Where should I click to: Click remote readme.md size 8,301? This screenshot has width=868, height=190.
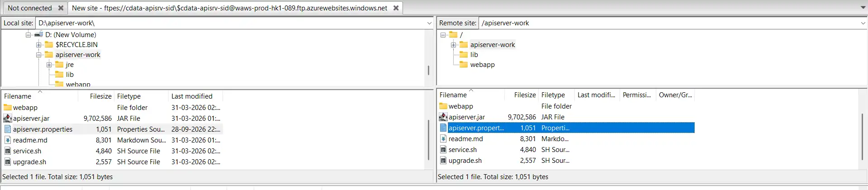point(528,139)
